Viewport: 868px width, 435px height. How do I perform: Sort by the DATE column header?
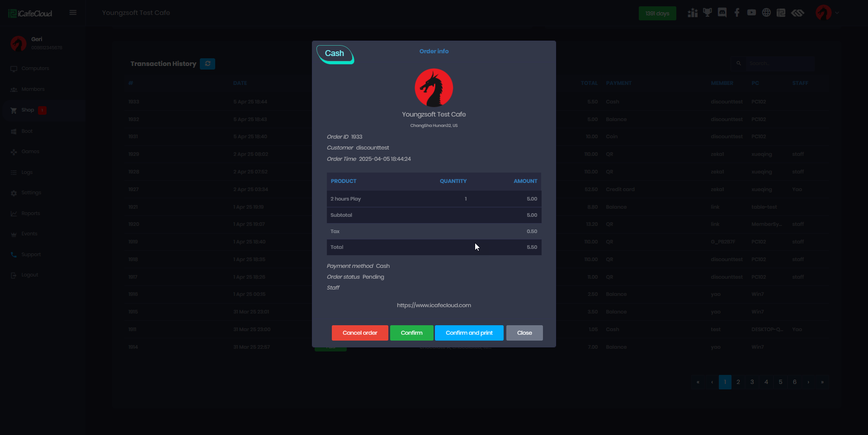click(240, 83)
